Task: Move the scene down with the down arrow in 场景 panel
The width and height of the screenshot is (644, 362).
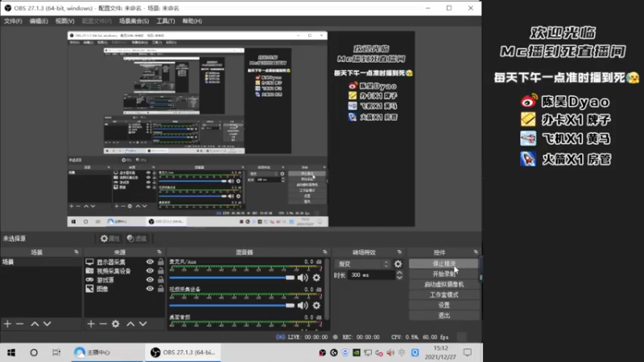Action: coord(47,324)
